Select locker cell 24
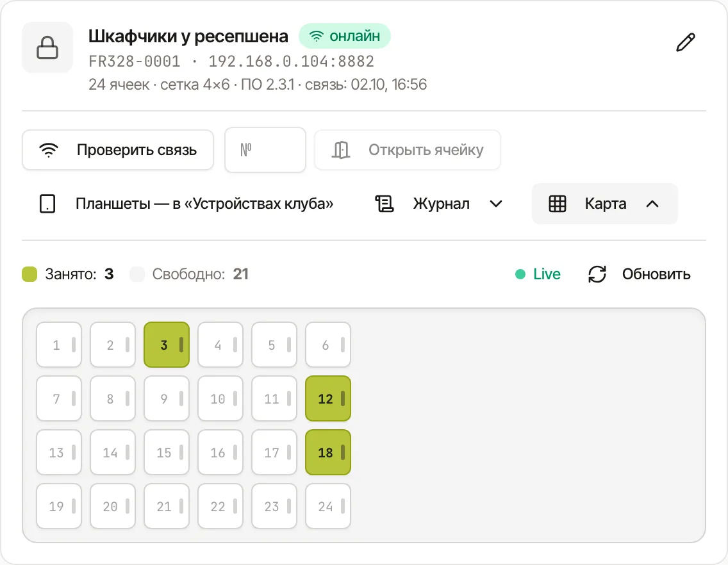The height and width of the screenshot is (565, 728). pos(328,507)
